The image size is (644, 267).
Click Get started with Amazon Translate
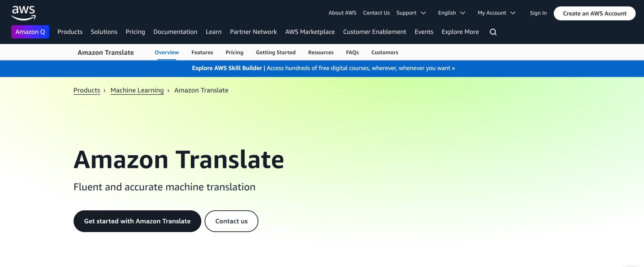tap(137, 221)
